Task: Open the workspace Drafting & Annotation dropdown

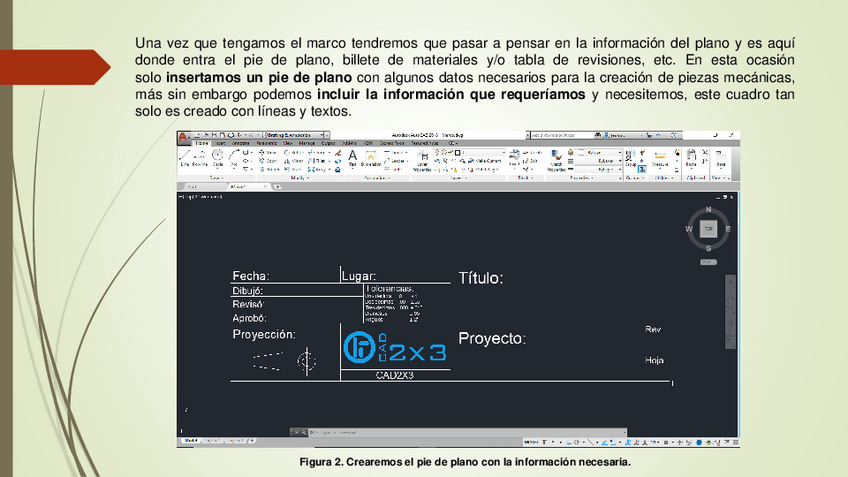Action: tap(295, 135)
